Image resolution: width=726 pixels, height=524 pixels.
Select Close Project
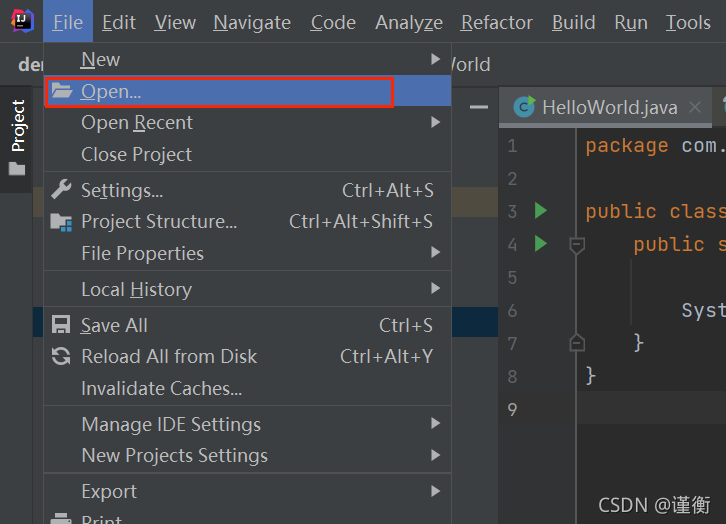coord(248,154)
